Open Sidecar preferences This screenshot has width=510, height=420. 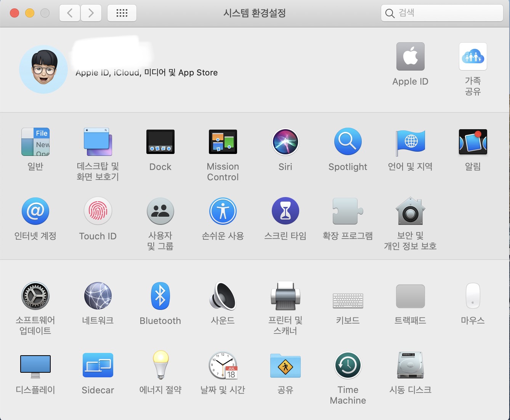pos(98,365)
